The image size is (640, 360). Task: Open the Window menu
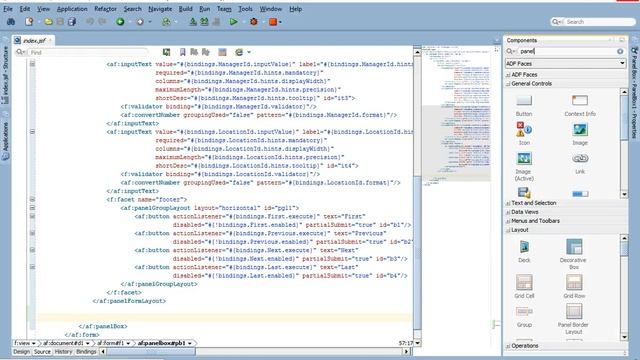pyautogui.click(x=271, y=9)
